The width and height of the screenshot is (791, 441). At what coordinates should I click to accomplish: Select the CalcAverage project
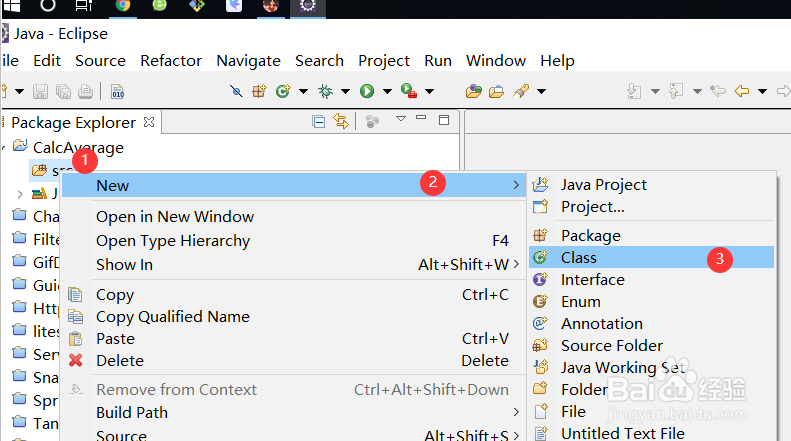point(78,147)
